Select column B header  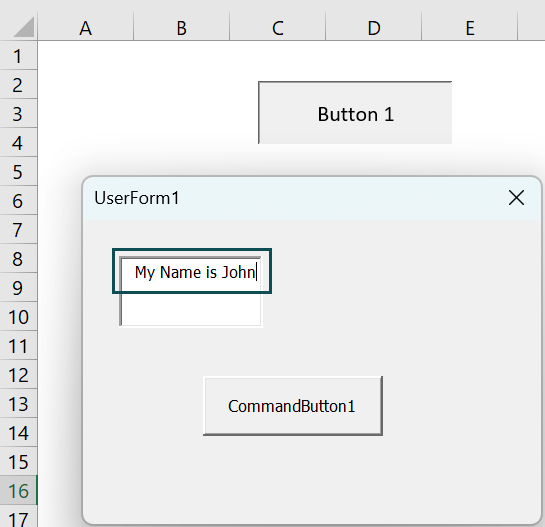tap(181, 28)
